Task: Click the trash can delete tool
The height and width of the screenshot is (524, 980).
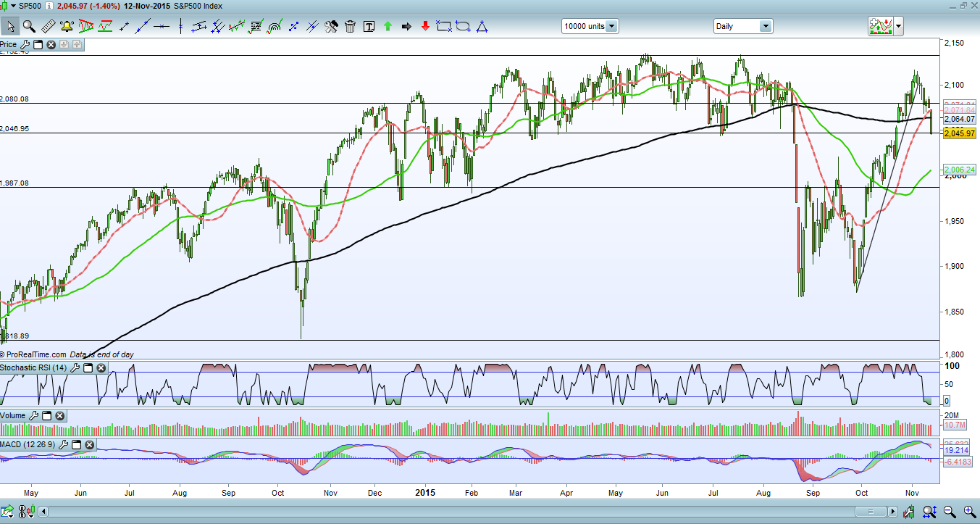Action: (351, 27)
